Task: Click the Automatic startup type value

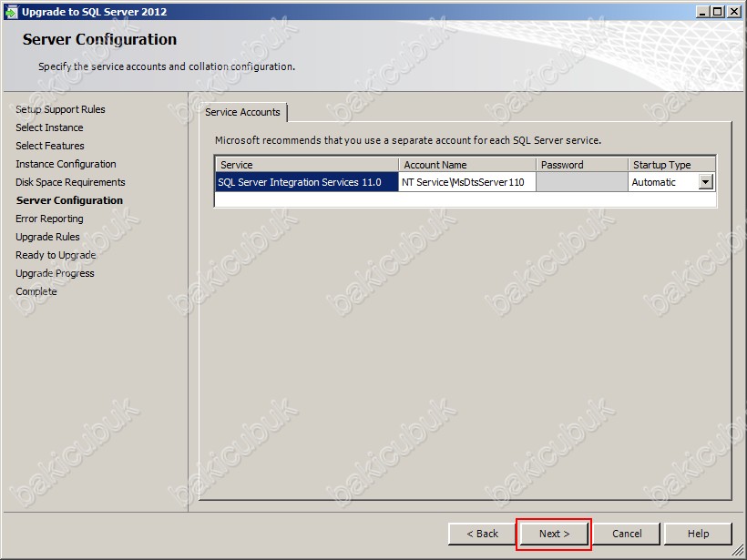Action: [x=654, y=182]
